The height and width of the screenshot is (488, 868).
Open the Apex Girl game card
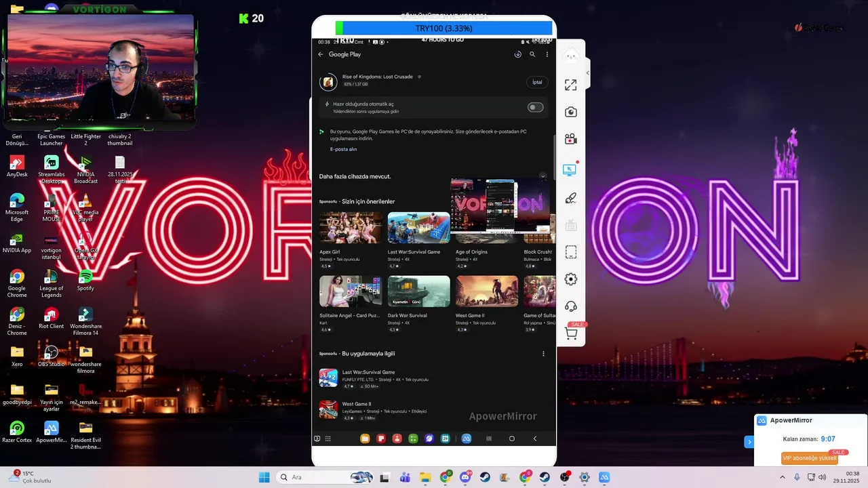(351, 241)
